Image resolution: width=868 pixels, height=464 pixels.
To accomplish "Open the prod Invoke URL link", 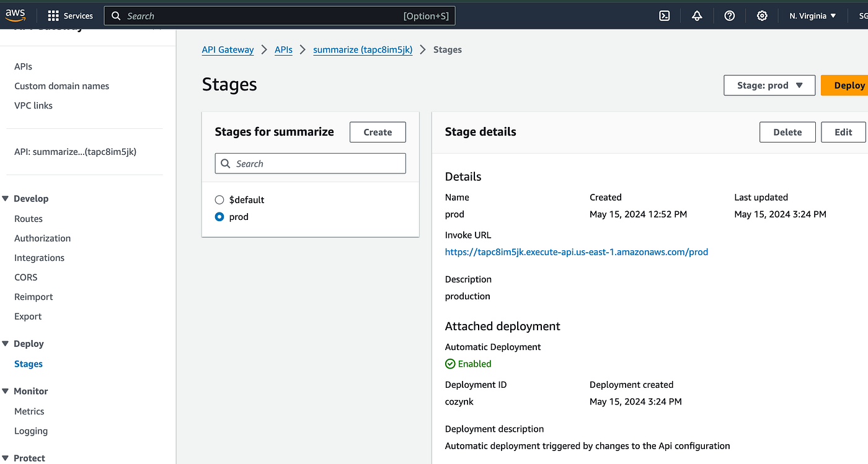I will [576, 252].
